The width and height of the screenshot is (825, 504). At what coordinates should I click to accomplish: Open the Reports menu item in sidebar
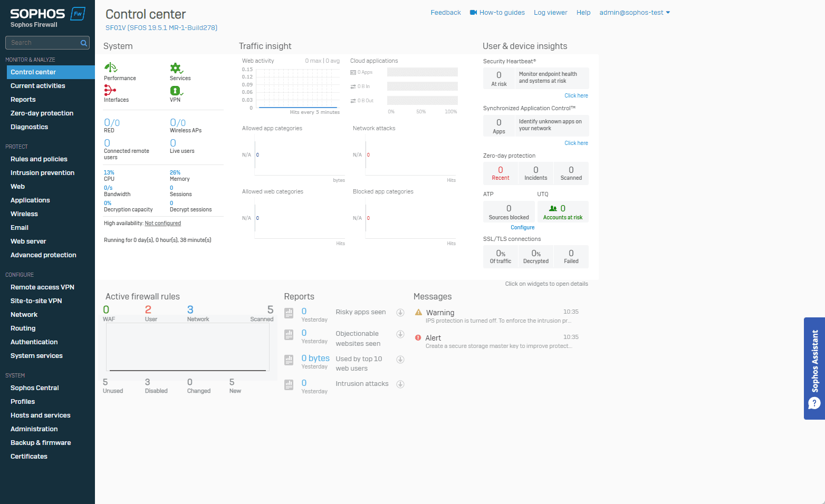tap(23, 100)
